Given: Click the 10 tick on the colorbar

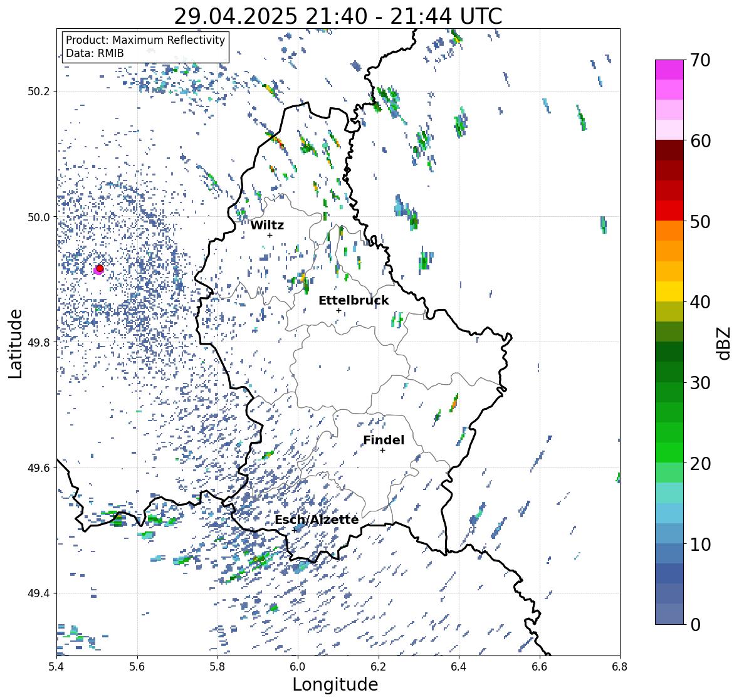Looking at the screenshot, I should pyautogui.click(x=700, y=544).
